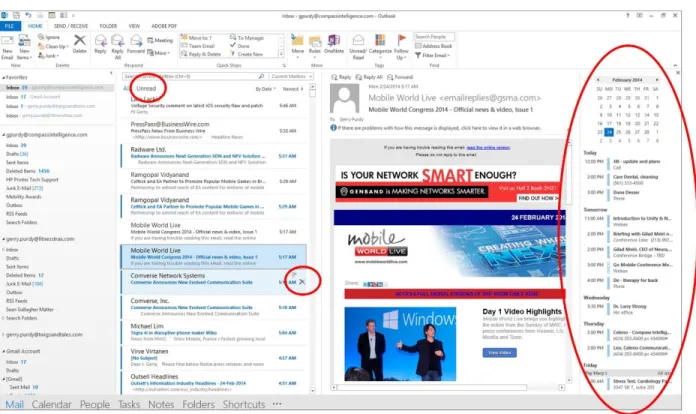
Task: Expand the Quick Steps gallery
Action: pyautogui.click(x=281, y=54)
